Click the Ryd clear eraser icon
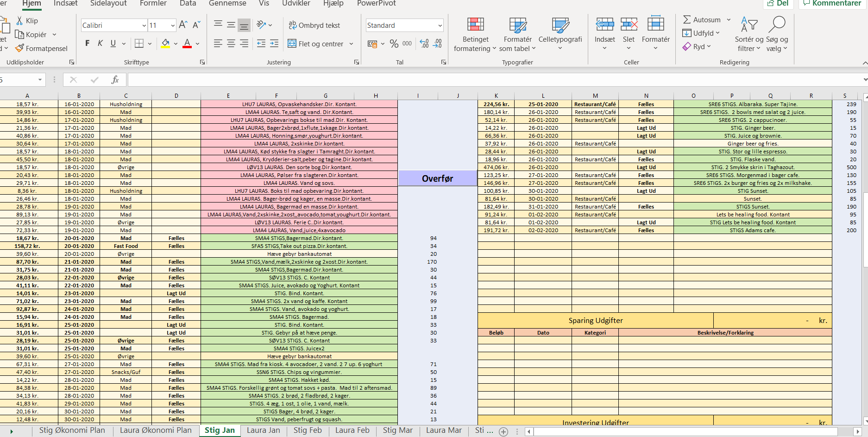 (687, 46)
